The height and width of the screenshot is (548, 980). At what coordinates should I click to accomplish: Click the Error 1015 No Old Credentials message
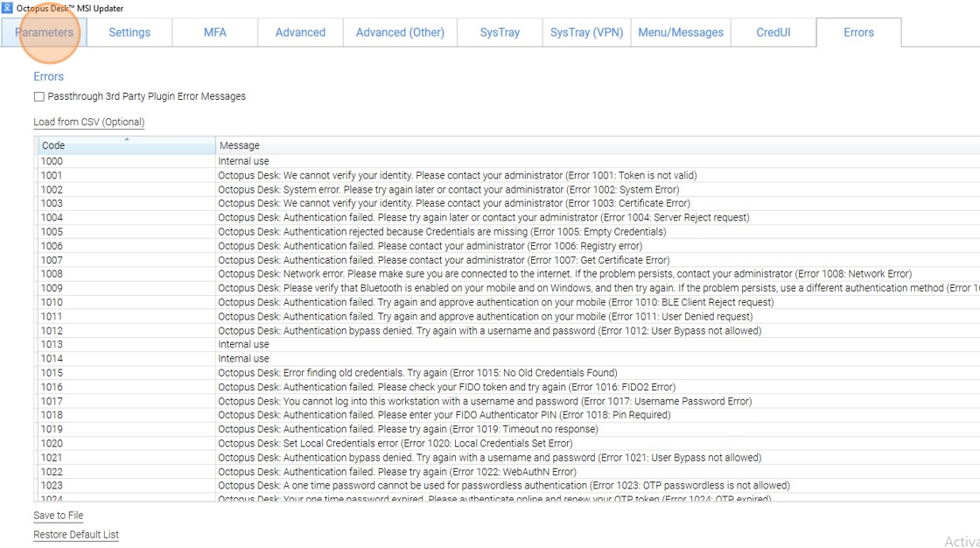[418, 373]
